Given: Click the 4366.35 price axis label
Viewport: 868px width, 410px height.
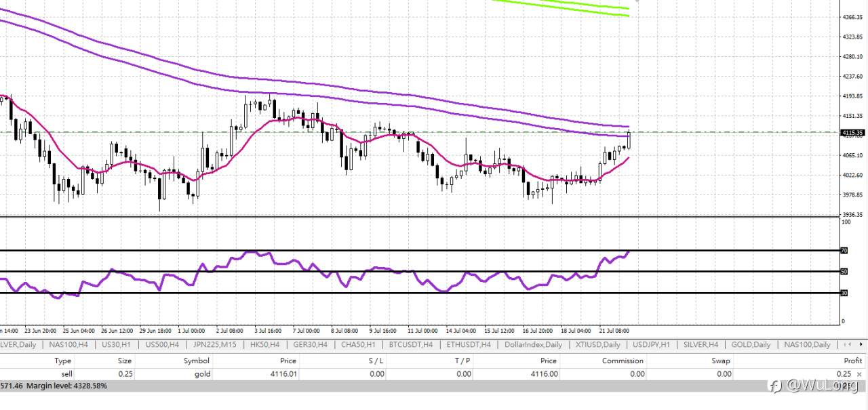Looking at the screenshot, I should point(852,17).
